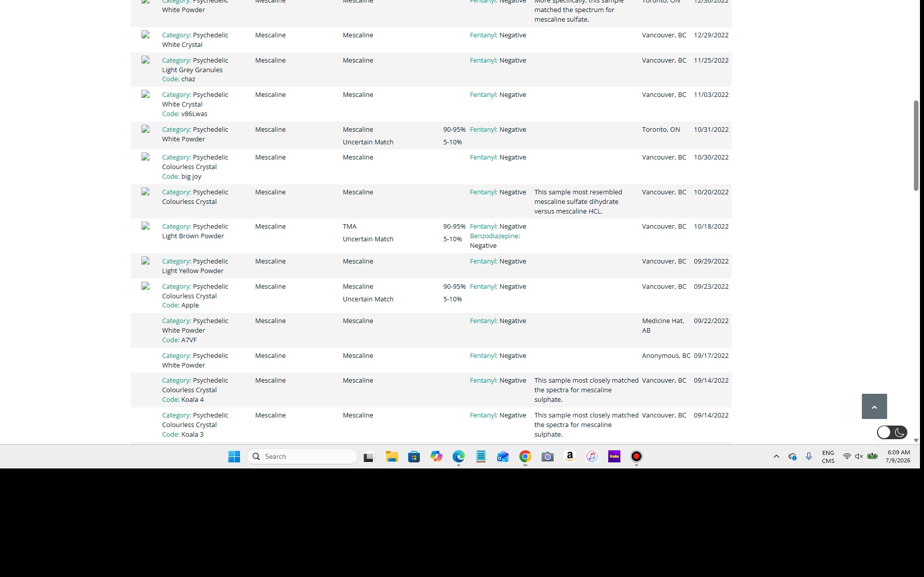924x577 pixels.
Task: Click the Windows Start button
Action: click(x=234, y=456)
